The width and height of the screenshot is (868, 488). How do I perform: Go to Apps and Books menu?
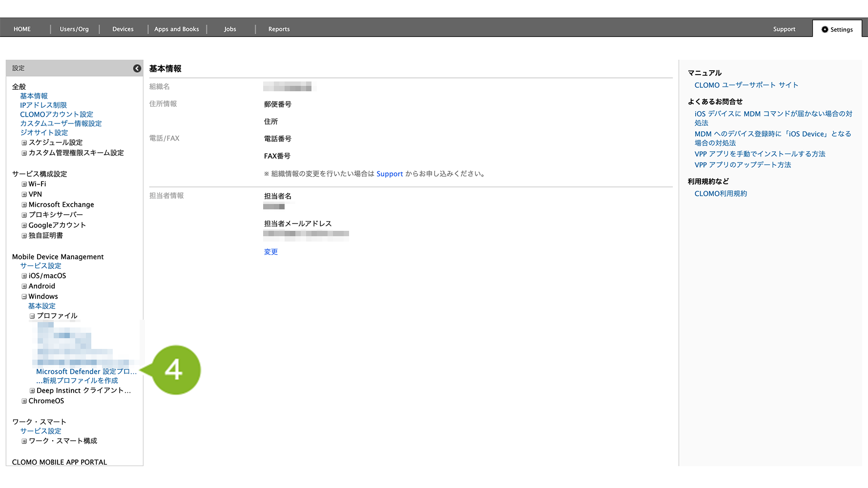(177, 29)
